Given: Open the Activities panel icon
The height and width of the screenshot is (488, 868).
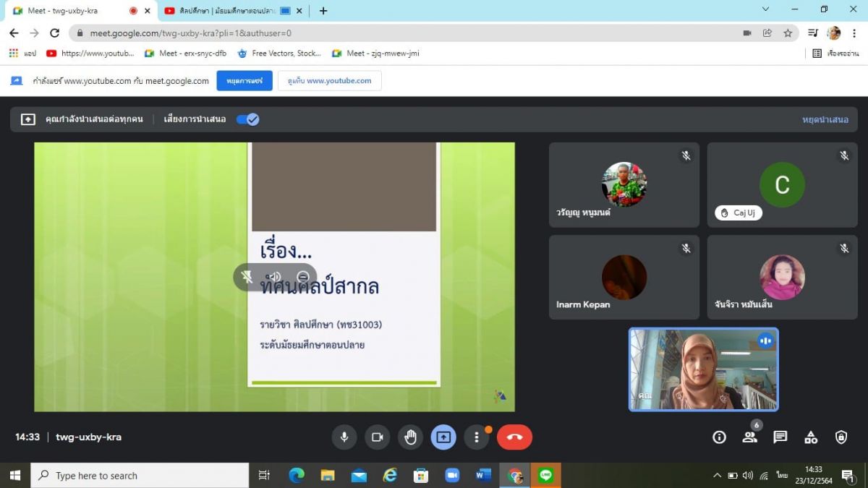Looking at the screenshot, I should (x=811, y=437).
